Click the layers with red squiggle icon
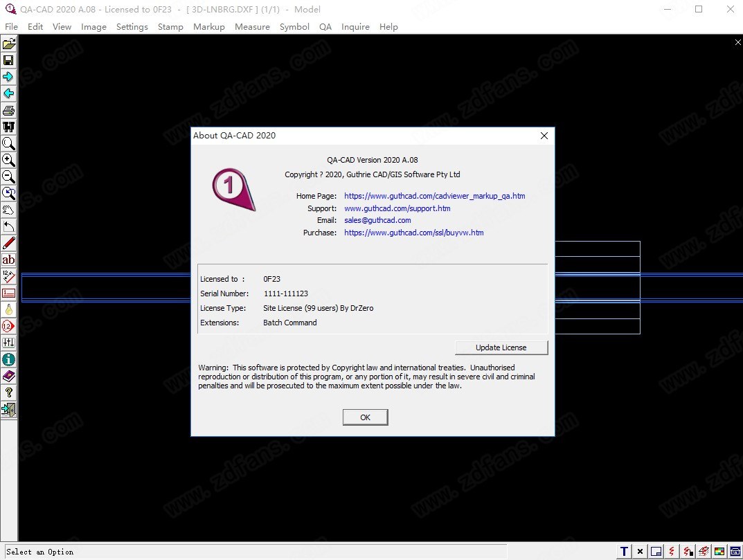Image resolution: width=743 pixels, height=560 pixels. 704,552
